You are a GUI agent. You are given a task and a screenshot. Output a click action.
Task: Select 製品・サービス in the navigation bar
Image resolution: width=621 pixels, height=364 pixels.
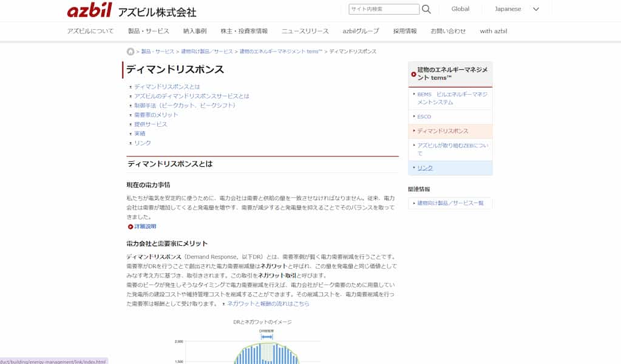pyautogui.click(x=149, y=30)
